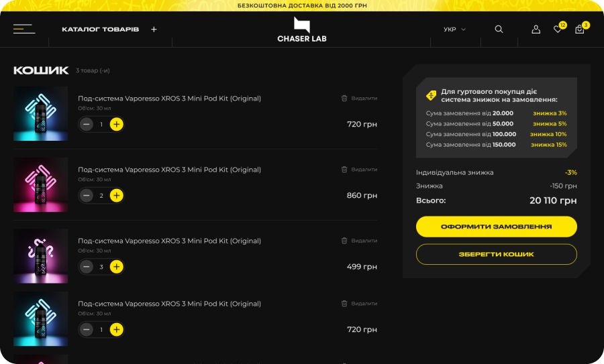
Task: Click free delivery banner БЕЗКОШТОВНА ДОСТАВКА
Action: point(302,5)
